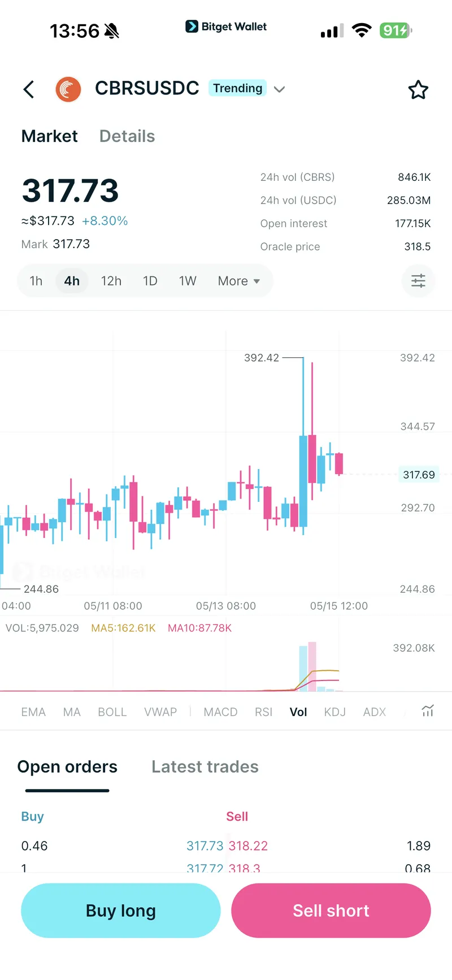Tap the Sell short button
Screen dimensions: 452x980
[x=331, y=910]
